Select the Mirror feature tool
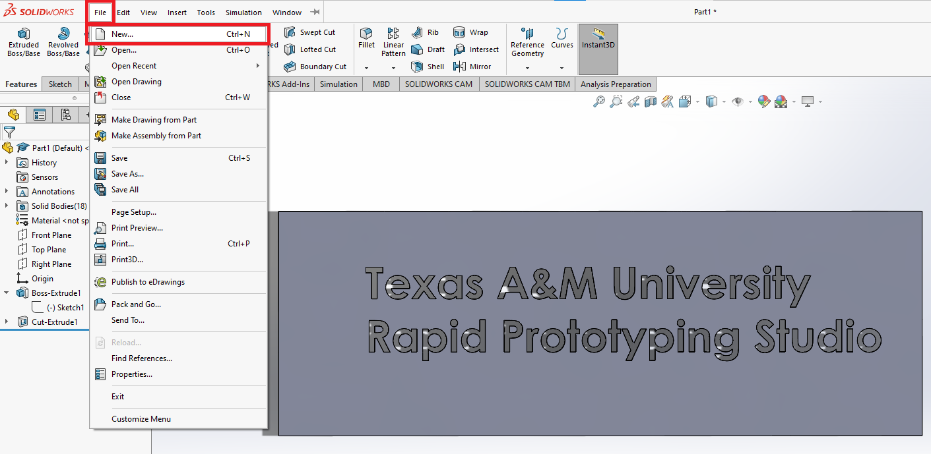 (x=473, y=67)
